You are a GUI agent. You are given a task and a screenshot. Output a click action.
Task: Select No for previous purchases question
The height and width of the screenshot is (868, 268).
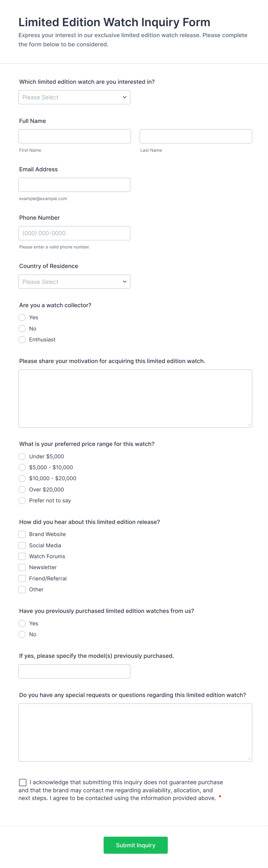(22, 634)
